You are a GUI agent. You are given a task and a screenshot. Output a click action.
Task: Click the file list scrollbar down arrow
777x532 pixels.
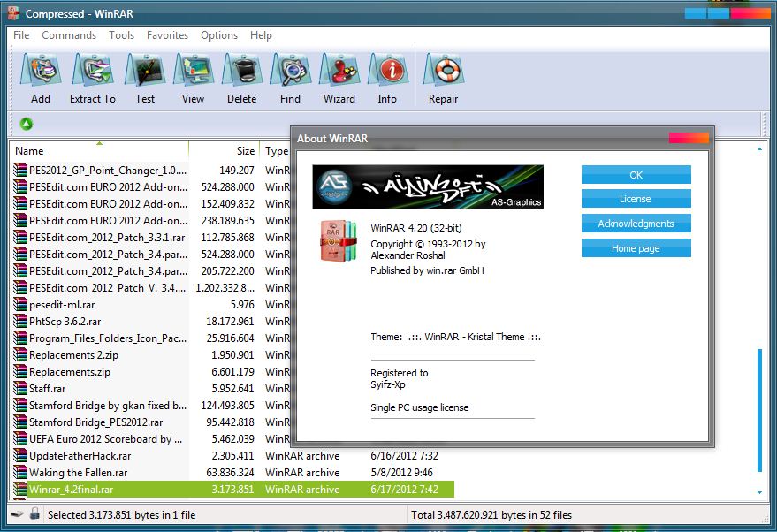(x=759, y=492)
